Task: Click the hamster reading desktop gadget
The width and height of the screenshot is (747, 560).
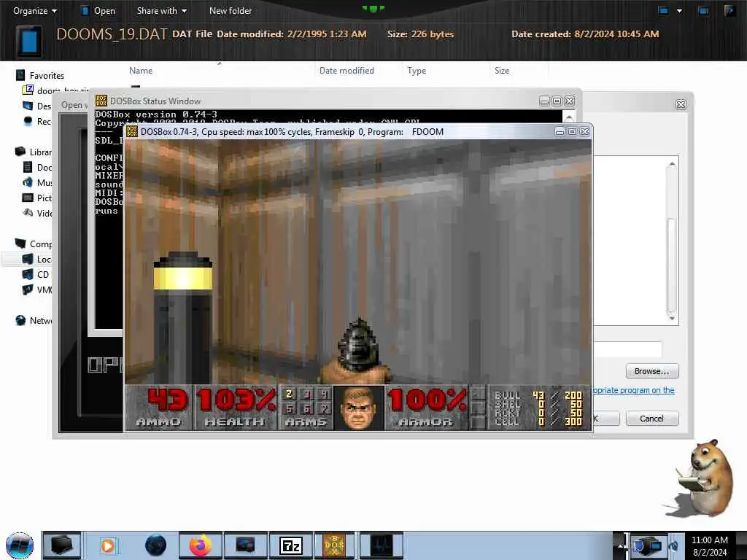Action: (704, 478)
